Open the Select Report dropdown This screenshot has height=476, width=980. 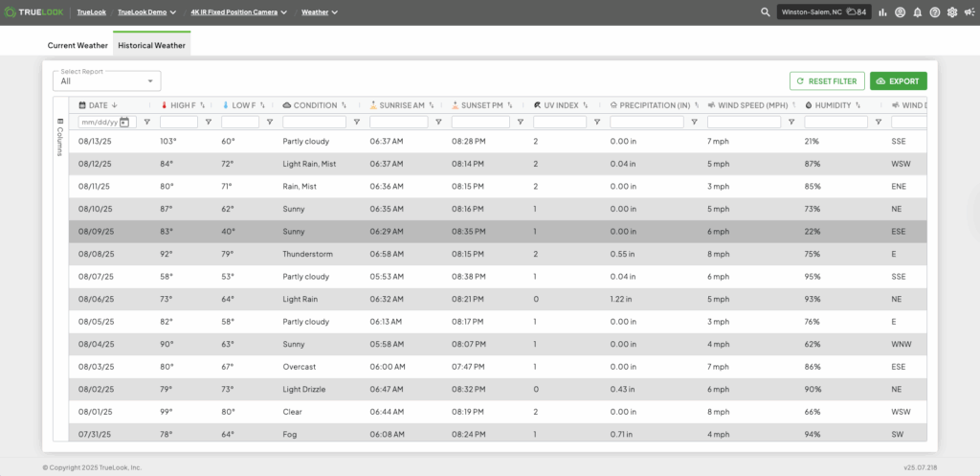(107, 80)
